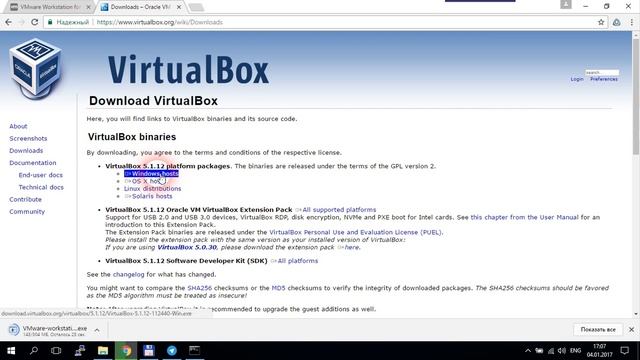Image resolution: width=640 pixels, height=360 pixels.
Task: Open the floppy-disk app on taskbar
Action: click(149, 351)
